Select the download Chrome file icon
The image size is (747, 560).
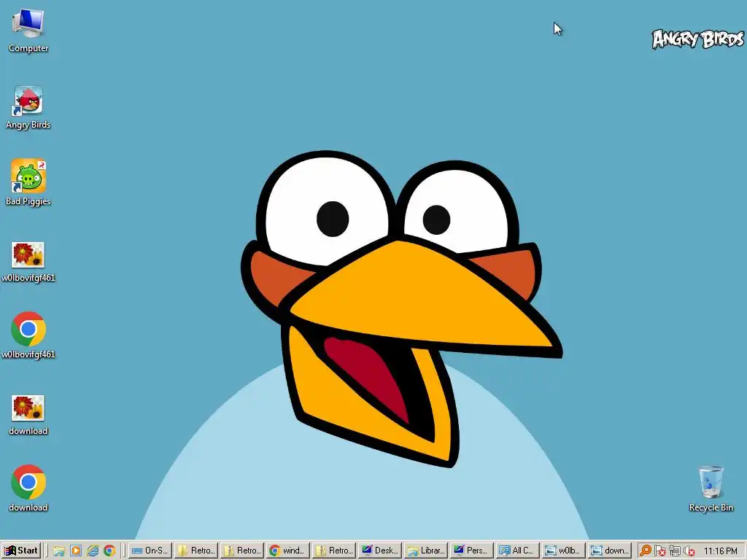pyautogui.click(x=28, y=489)
